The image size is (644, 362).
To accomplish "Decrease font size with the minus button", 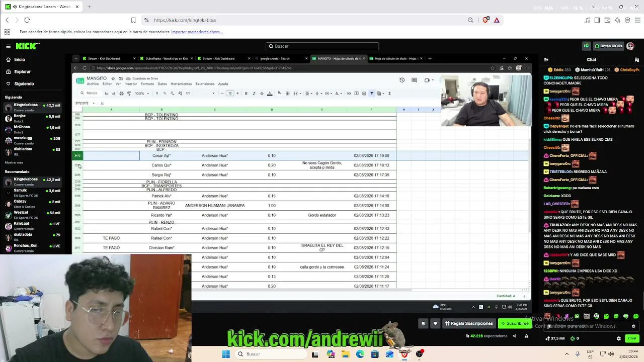I will (x=222, y=94).
